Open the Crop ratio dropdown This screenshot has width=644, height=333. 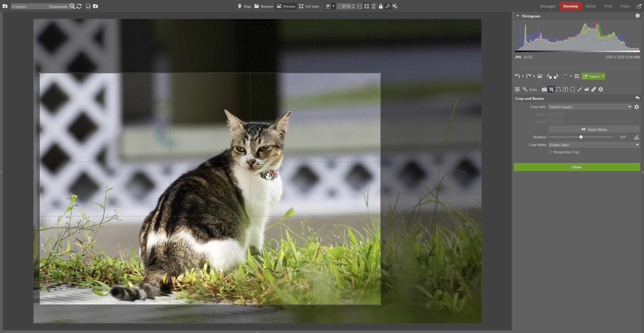tap(590, 107)
